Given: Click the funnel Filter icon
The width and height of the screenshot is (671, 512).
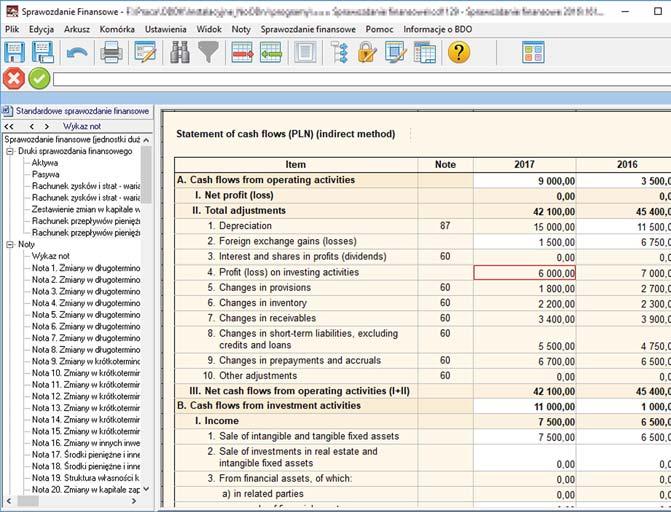Looking at the screenshot, I should point(208,52).
